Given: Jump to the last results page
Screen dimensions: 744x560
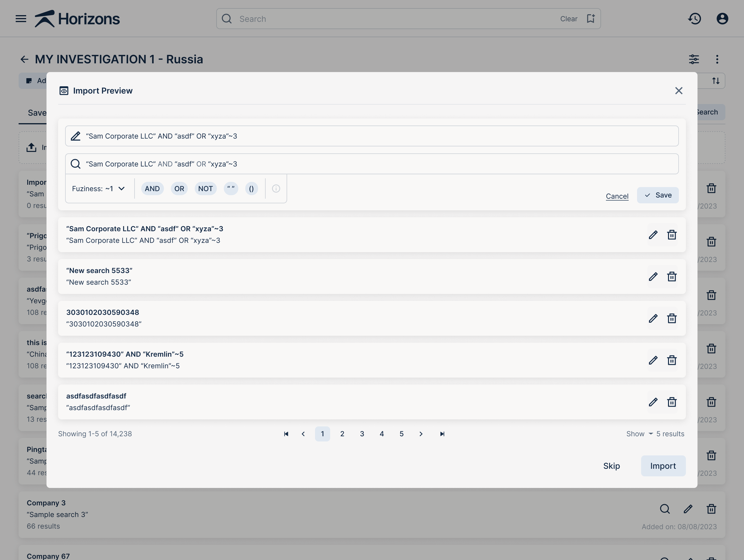Looking at the screenshot, I should tap(442, 434).
